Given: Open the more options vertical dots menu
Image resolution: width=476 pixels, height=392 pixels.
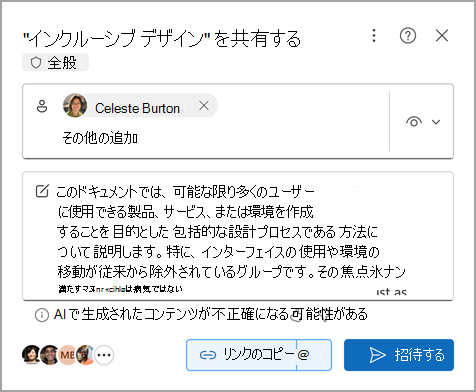Looking at the screenshot, I should (x=374, y=35).
